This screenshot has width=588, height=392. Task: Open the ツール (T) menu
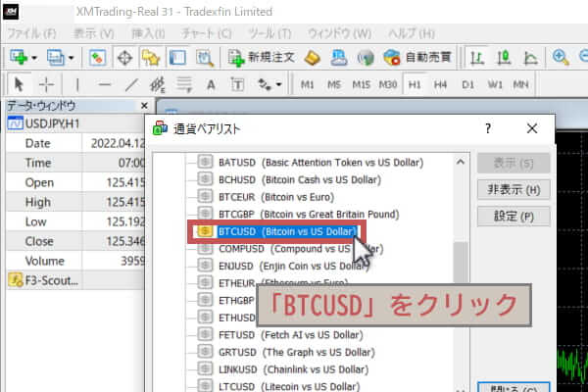269,33
